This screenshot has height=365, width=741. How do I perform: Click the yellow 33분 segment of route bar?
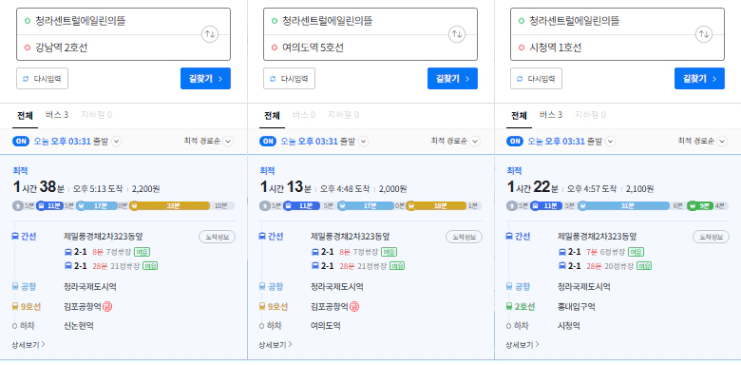pyautogui.click(x=170, y=206)
